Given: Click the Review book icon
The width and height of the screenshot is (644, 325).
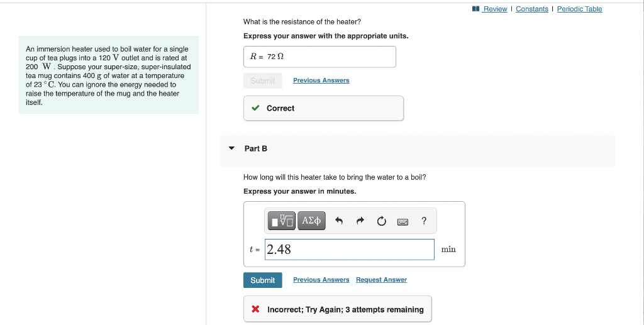Looking at the screenshot, I should (x=475, y=9).
